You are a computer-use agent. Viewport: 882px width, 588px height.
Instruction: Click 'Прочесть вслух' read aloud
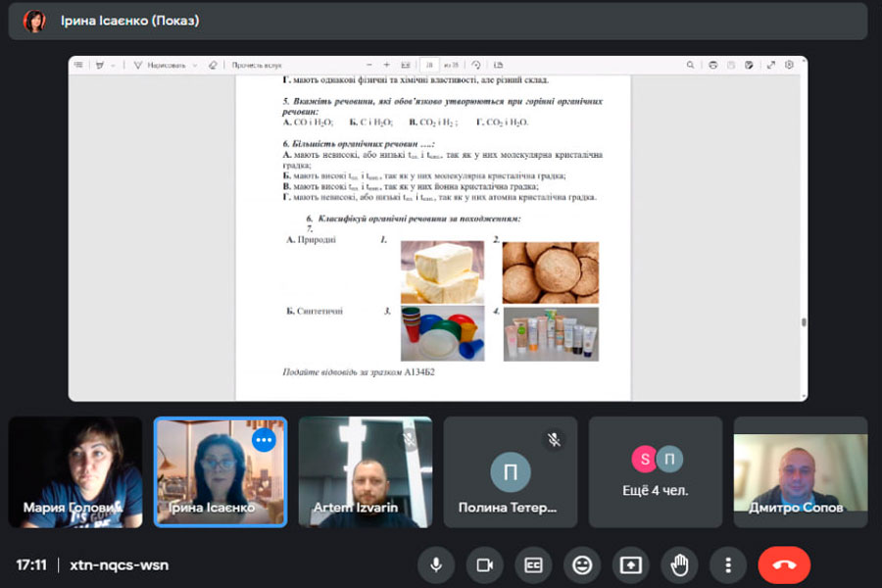(256, 66)
